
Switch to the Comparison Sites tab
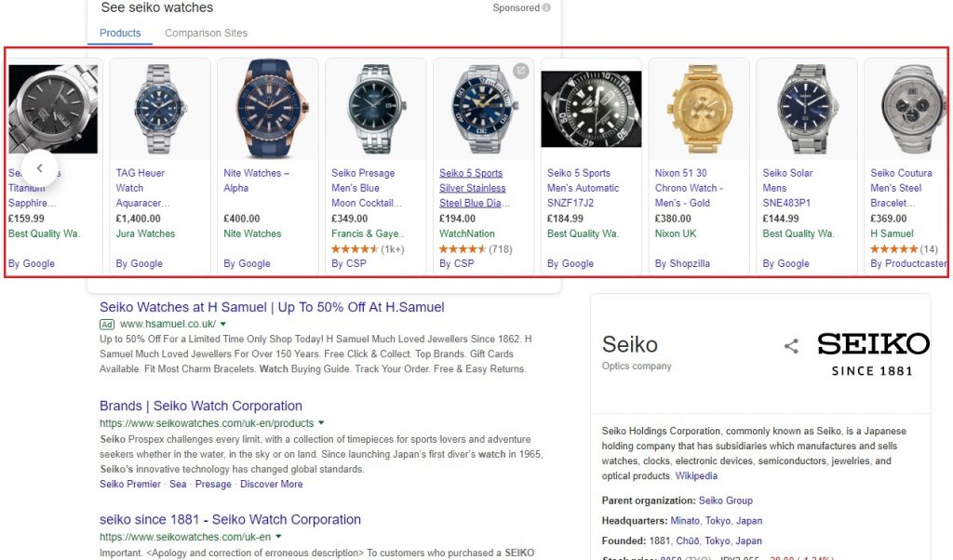click(x=206, y=33)
